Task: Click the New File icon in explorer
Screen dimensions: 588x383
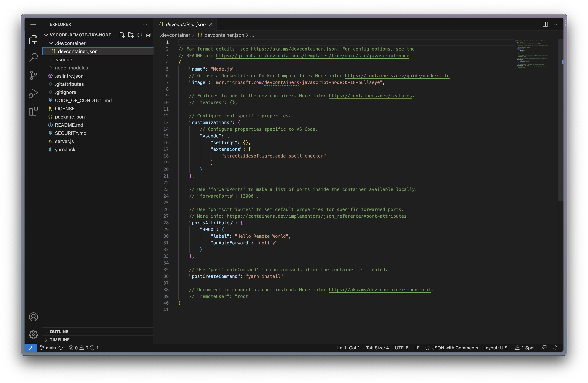Action: click(122, 35)
